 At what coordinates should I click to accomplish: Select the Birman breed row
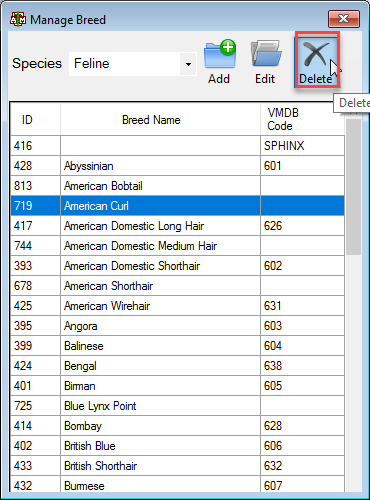click(178, 386)
